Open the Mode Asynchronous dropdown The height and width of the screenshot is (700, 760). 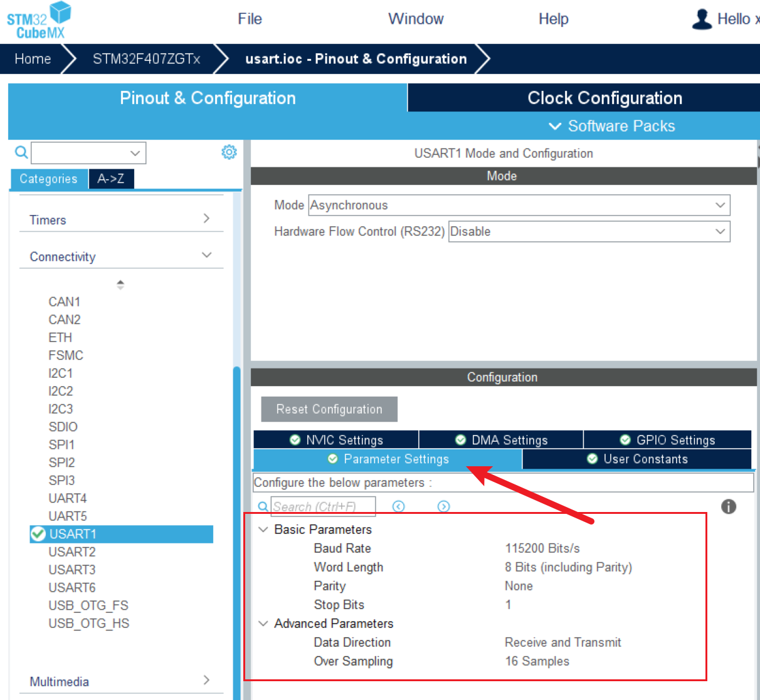point(519,205)
